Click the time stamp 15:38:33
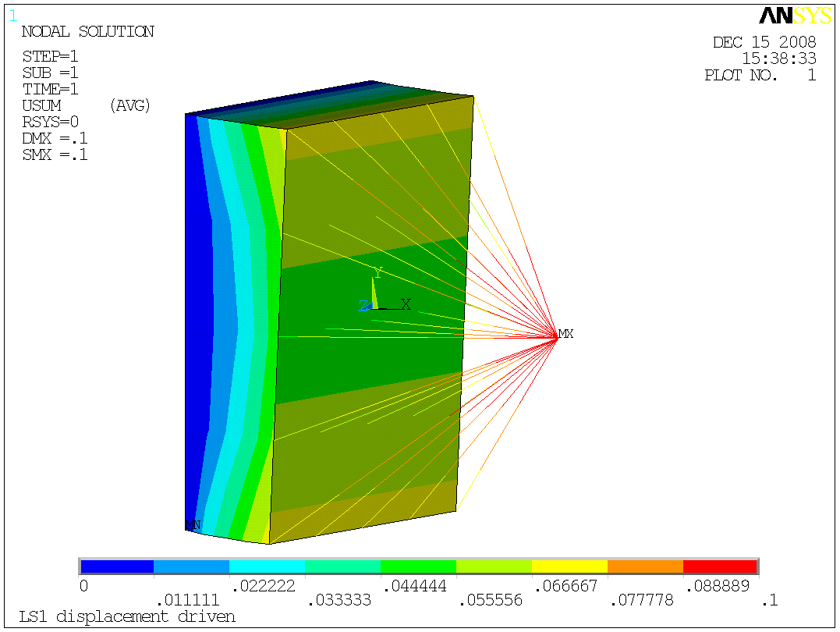Image resolution: width=840 pixels, height=632 pixels. (x=779, y=59)
